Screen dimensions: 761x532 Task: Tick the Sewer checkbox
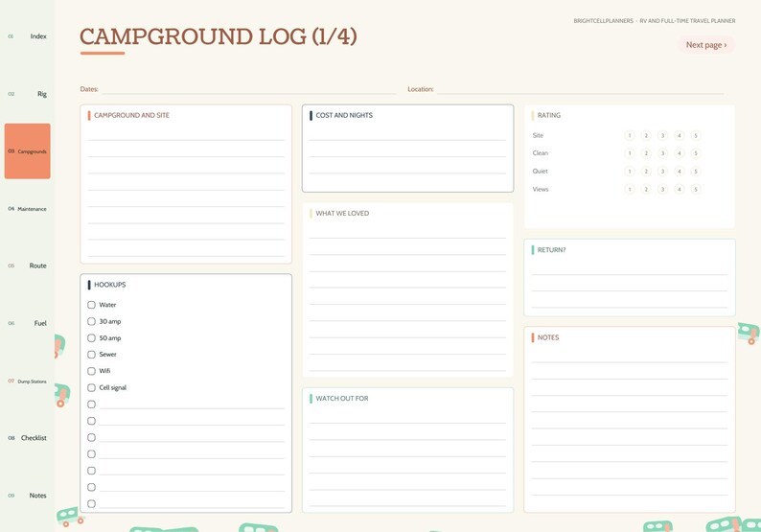click(x=91, y=355)
